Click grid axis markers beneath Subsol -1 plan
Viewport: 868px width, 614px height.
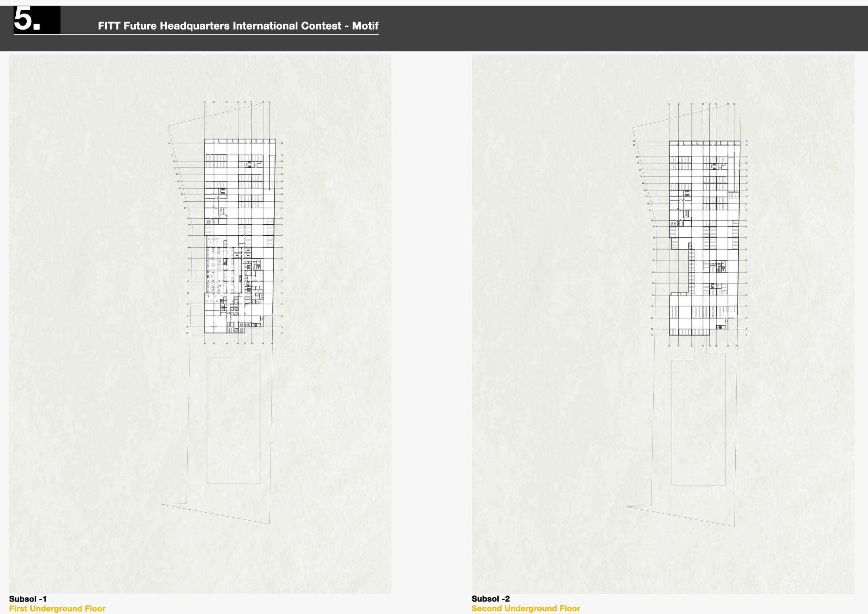click(238, 344)
